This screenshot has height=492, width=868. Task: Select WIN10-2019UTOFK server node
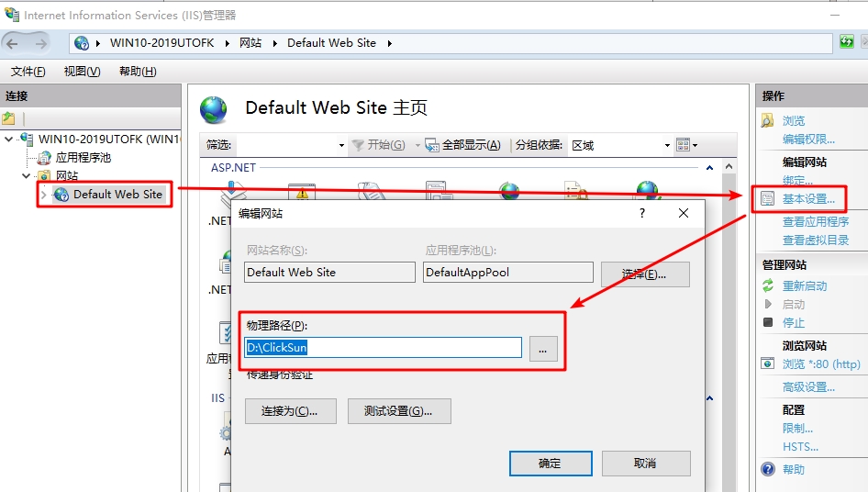click(x=109, y=140)
